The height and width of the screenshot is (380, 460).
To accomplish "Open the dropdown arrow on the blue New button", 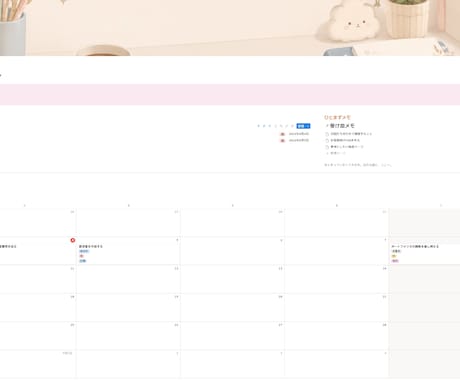I will (309, 126).
